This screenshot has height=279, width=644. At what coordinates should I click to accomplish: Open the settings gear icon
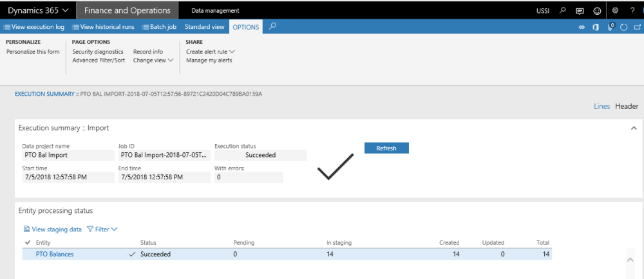pos(615,10)
